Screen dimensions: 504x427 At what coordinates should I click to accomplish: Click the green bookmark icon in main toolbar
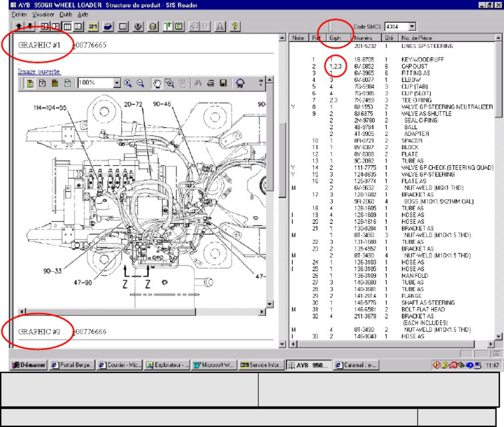point(168,26)
